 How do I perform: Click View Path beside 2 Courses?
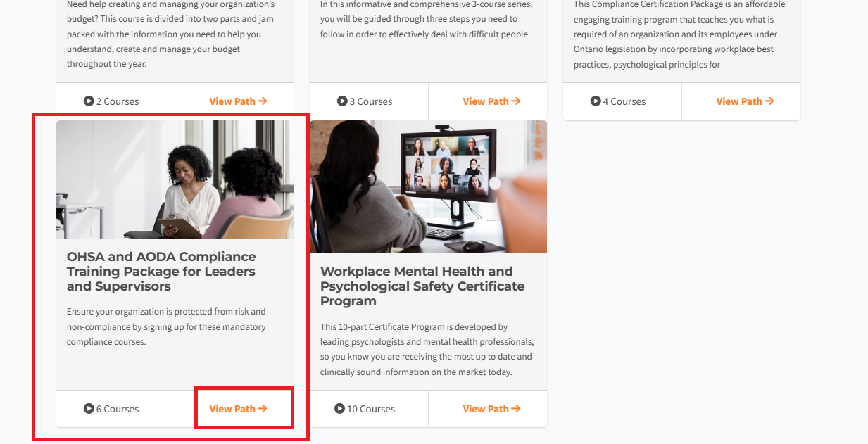(x=238, y=101)
